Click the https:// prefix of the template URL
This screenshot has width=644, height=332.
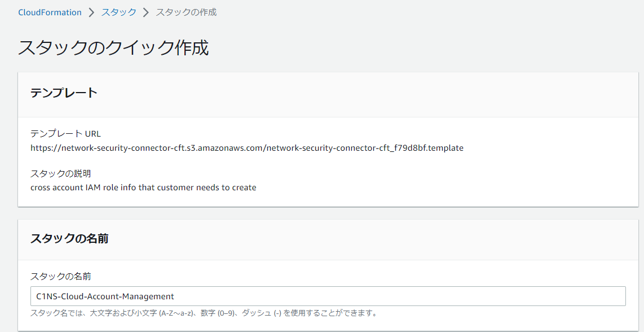pos(45,148)
